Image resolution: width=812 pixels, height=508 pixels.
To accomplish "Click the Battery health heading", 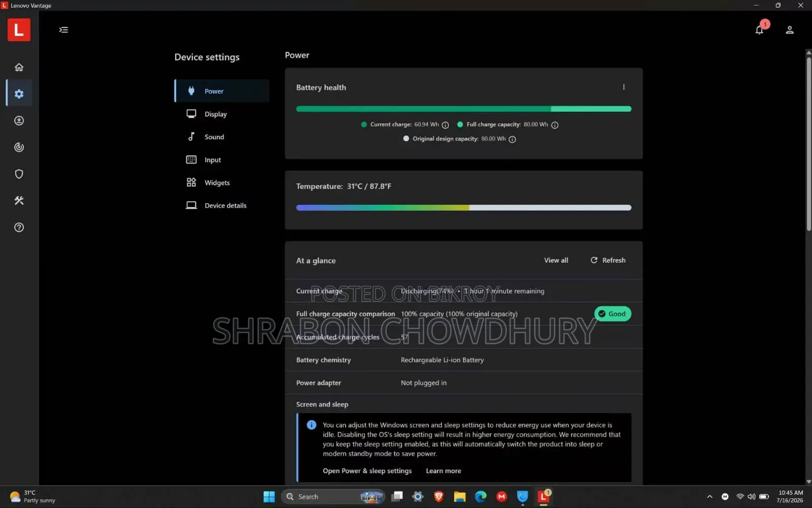I will pos(321,87).
